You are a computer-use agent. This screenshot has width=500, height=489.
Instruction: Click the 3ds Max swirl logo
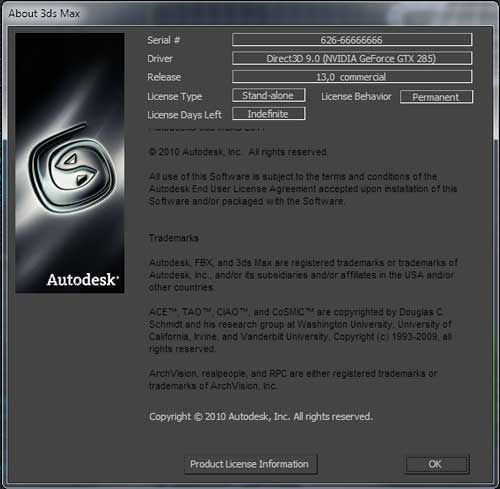click(71, 169)
